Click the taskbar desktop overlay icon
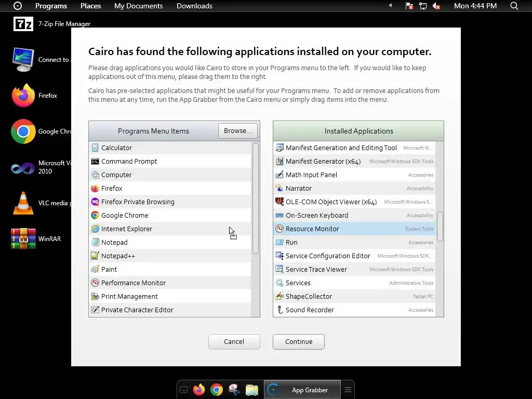This screenshot has width=532, height=399. (183, 390)
